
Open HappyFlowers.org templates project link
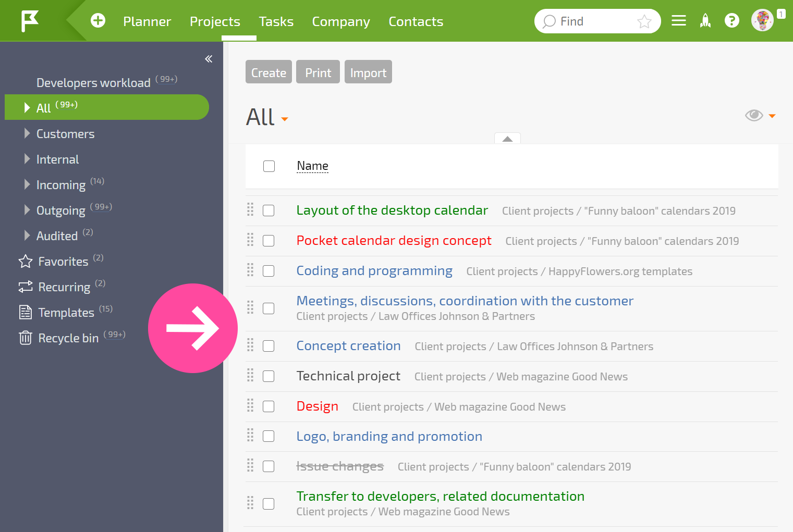620,271
